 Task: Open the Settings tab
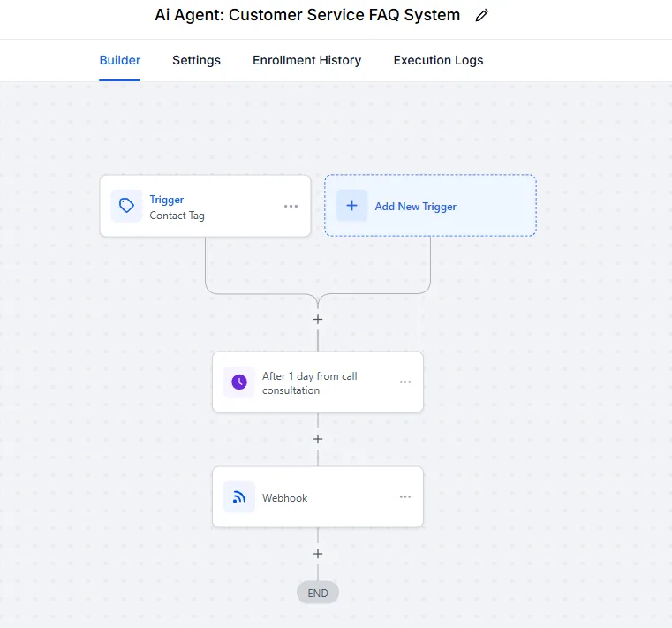196,60
